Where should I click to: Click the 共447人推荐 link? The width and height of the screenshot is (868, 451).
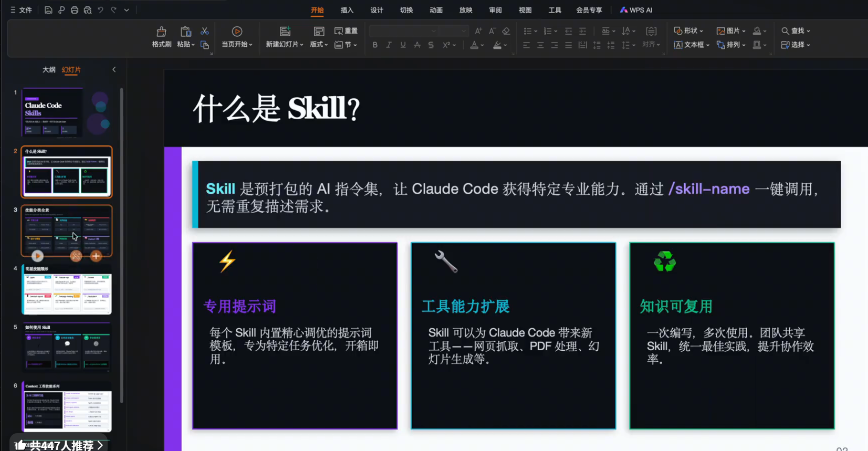click(59, 445)
